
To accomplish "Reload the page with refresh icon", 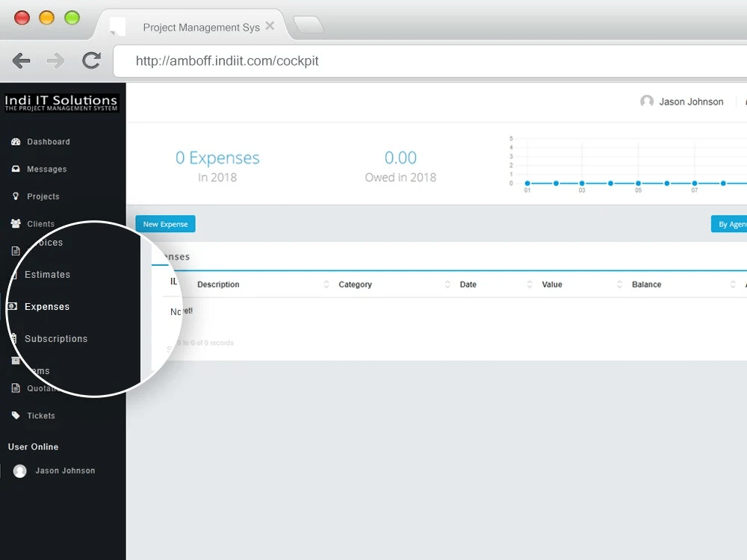I will [91, 60].
